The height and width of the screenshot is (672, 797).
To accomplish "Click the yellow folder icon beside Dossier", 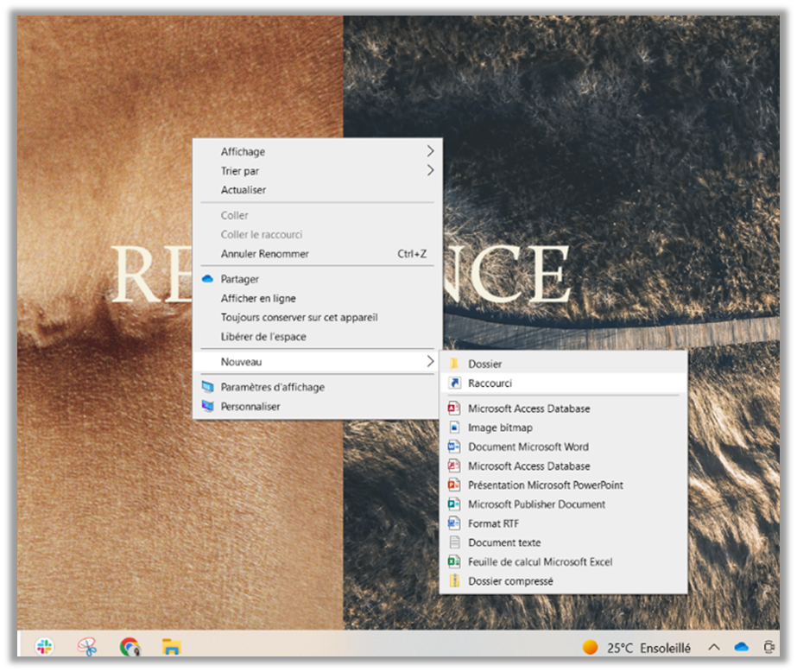I will pos(453,364).
